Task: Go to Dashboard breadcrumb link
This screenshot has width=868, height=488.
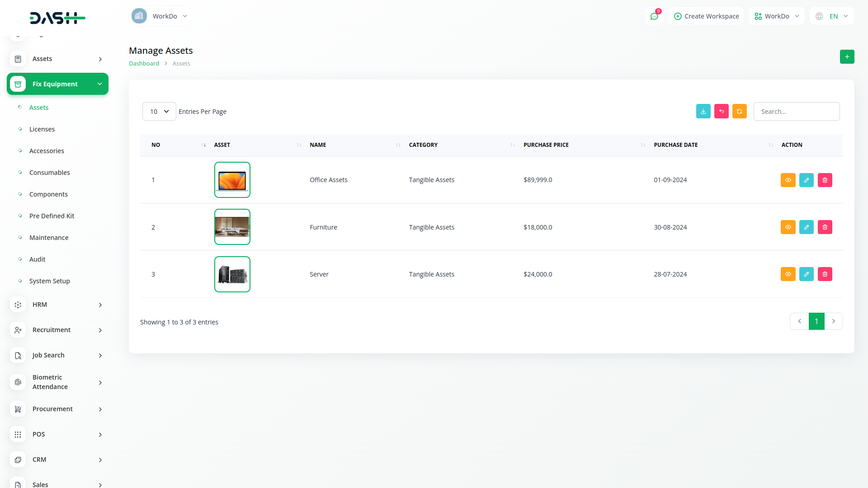Action: coord(144,64)
